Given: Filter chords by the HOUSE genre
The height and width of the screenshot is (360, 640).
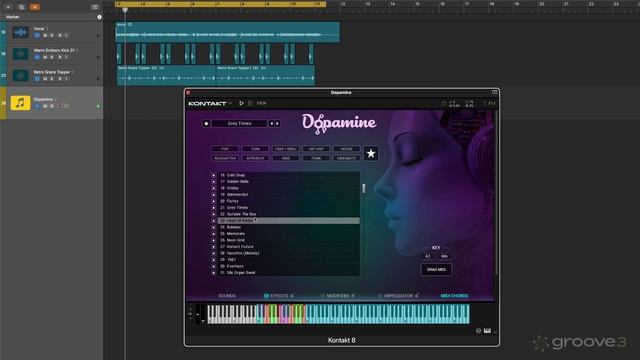Looking at the screenshot, I should 347,149.
